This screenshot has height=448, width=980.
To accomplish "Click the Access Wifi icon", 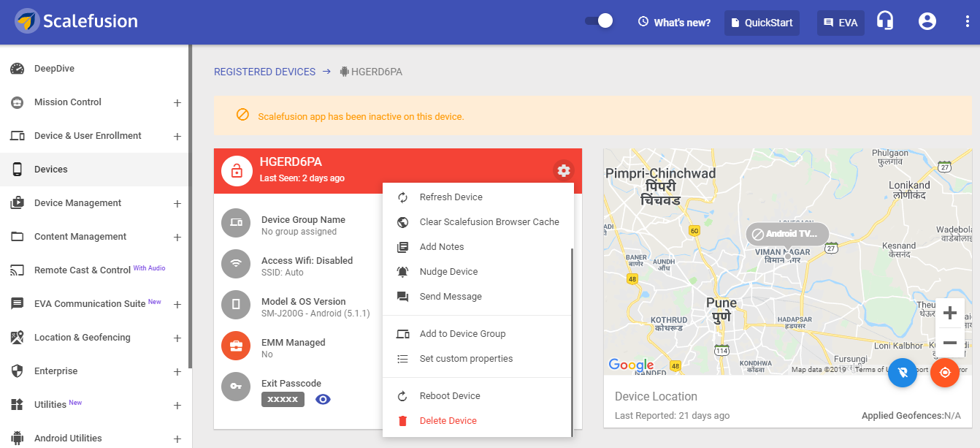I will (236, 264).
